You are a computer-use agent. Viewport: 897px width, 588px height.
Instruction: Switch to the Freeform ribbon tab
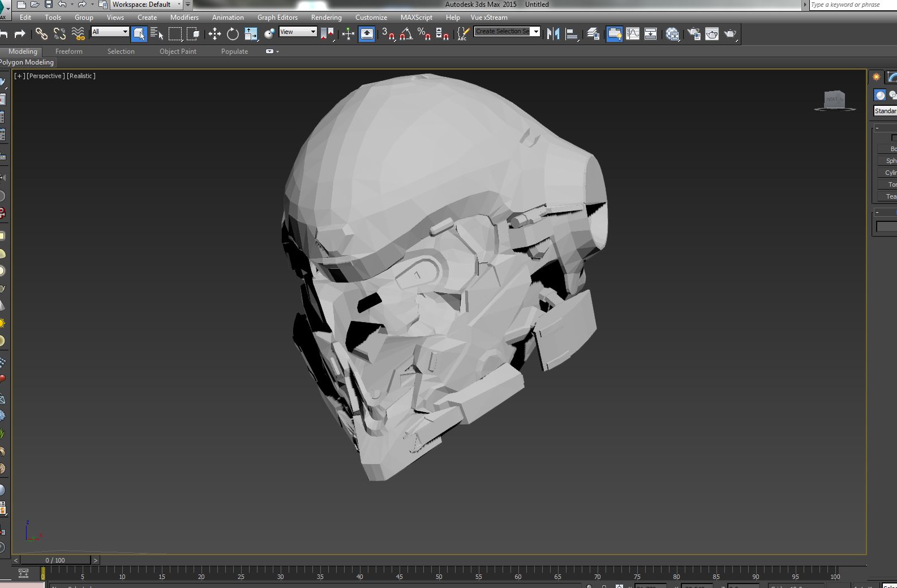69,51
